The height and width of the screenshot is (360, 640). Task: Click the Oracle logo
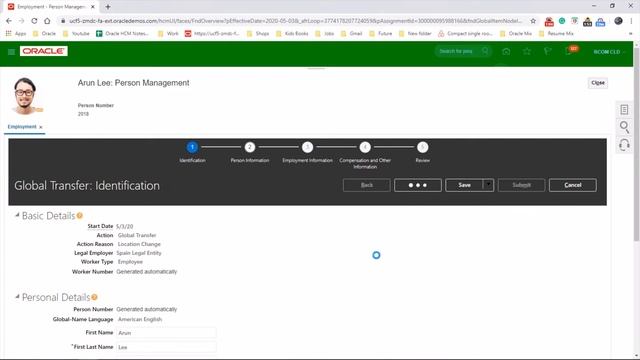coord(44,51)
